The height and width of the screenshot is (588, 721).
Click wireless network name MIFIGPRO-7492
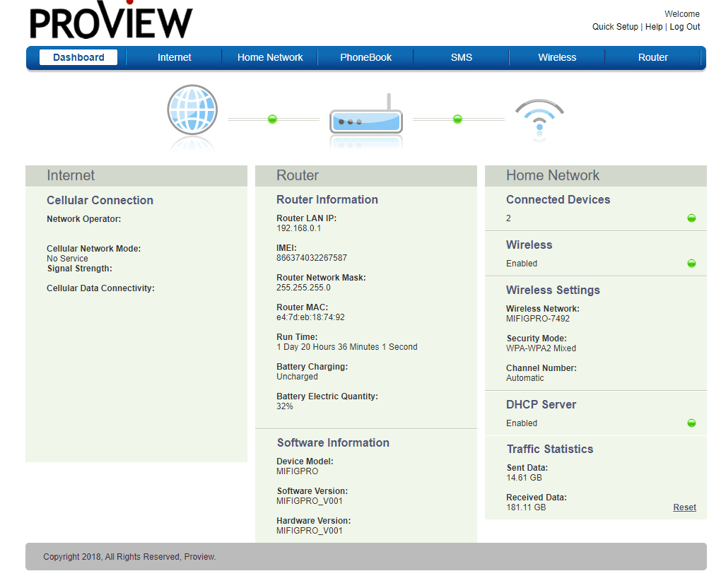(x=537, y=319)
